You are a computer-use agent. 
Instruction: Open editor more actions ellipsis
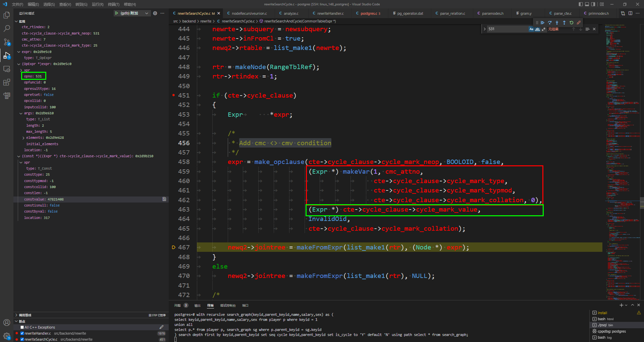click(x=638, y=13)
